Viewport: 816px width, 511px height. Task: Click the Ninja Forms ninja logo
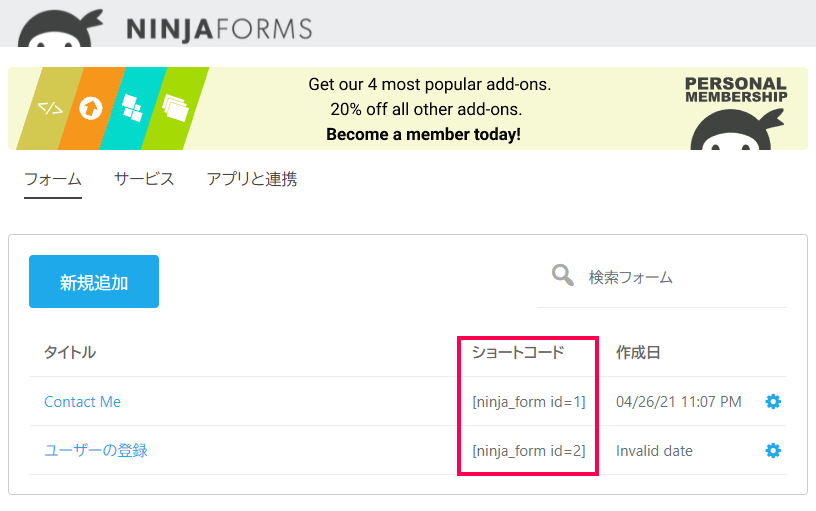point(60,29)
